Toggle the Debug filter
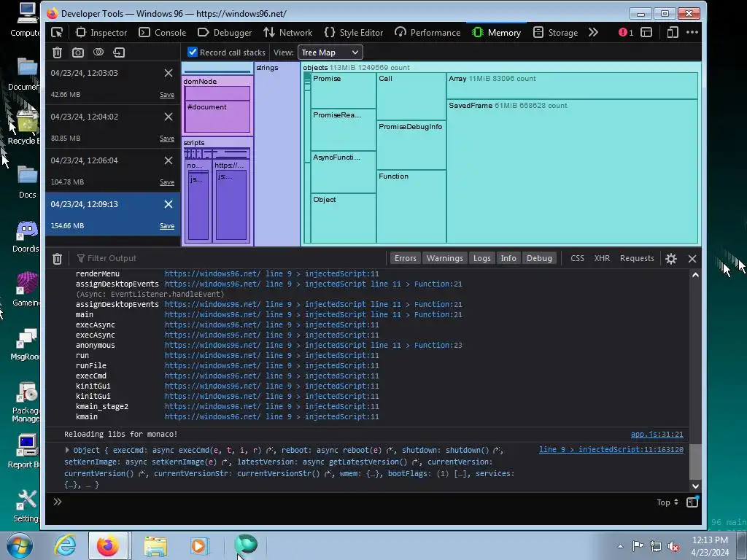This screenshot has width=747, height=560. pyautogui.click(x=539, y=258)
